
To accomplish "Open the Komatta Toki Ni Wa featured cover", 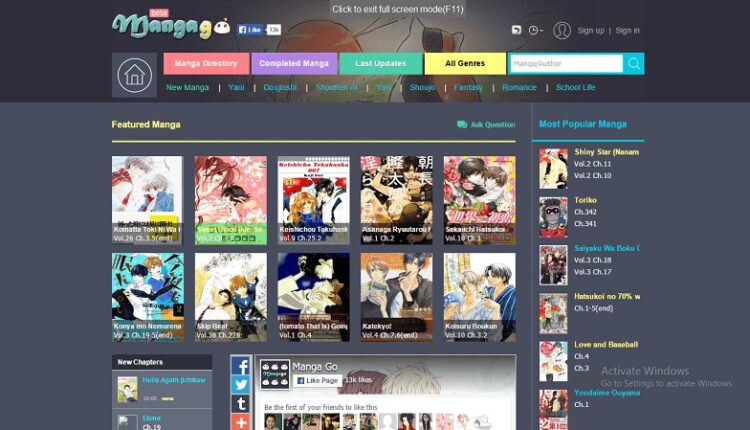I will (147, 200).
